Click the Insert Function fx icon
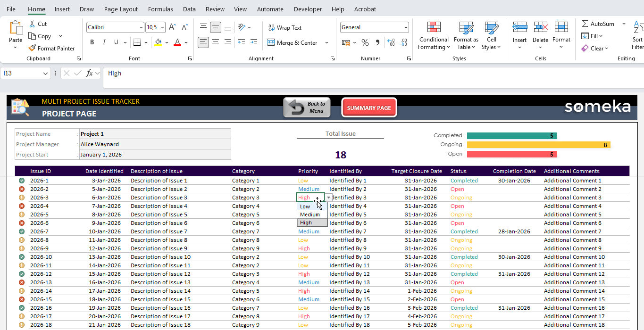 (89, 73)
